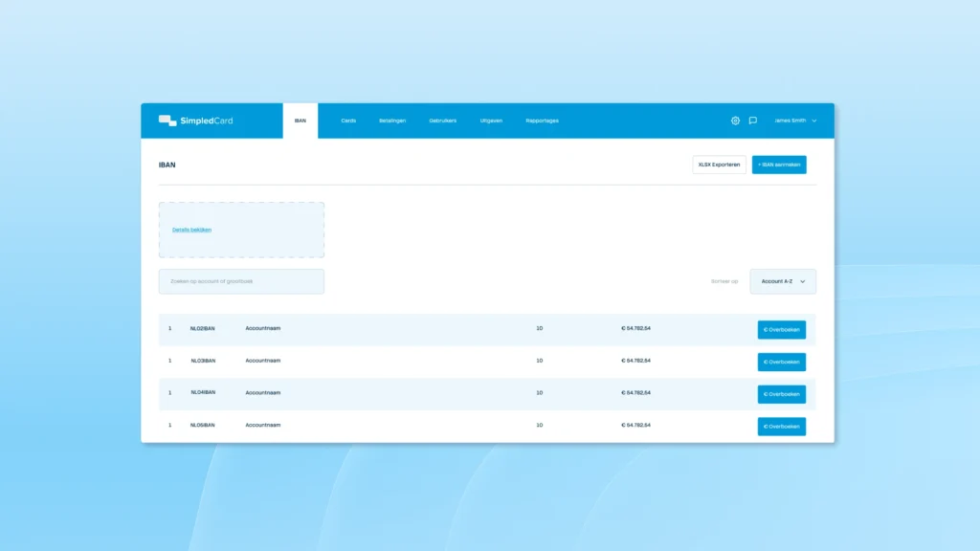Select the NL02IBAN account row text
980x551 pixels.
[x=203, y=329]
